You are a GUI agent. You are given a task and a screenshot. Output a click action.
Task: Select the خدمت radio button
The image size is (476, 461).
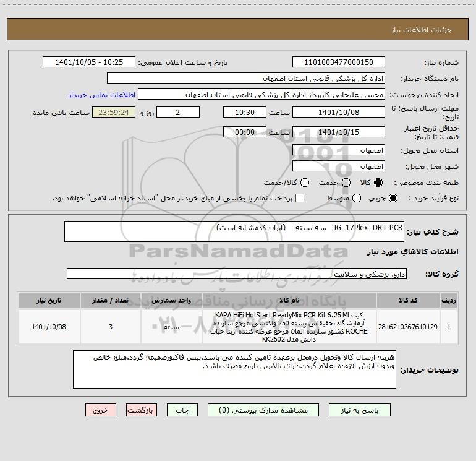coord(346,183)
